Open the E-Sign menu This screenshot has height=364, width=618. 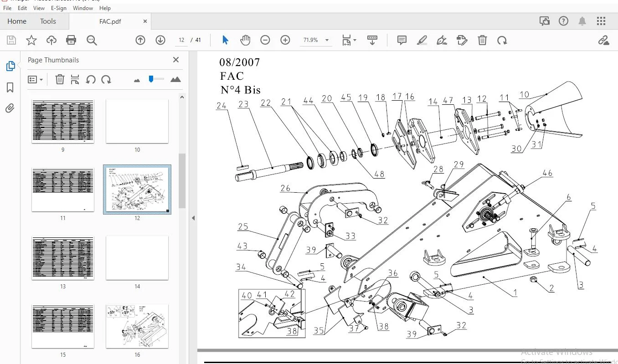click(59, 8)
